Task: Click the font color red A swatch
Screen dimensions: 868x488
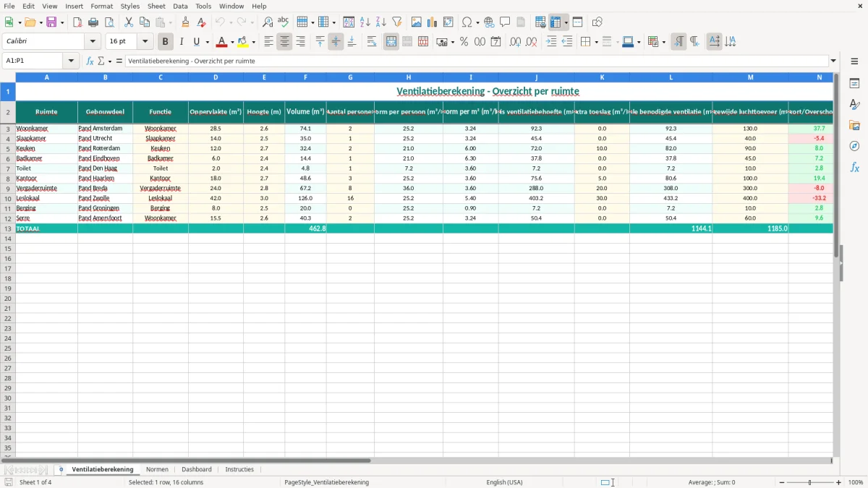Action: [222, 42]
